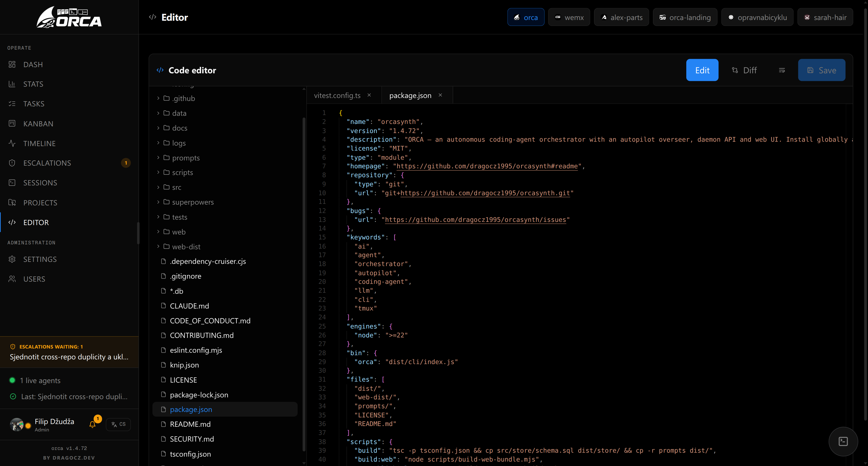Switch to Diff mode
Screen dimensions: 868x466
[x=744, y=70]
